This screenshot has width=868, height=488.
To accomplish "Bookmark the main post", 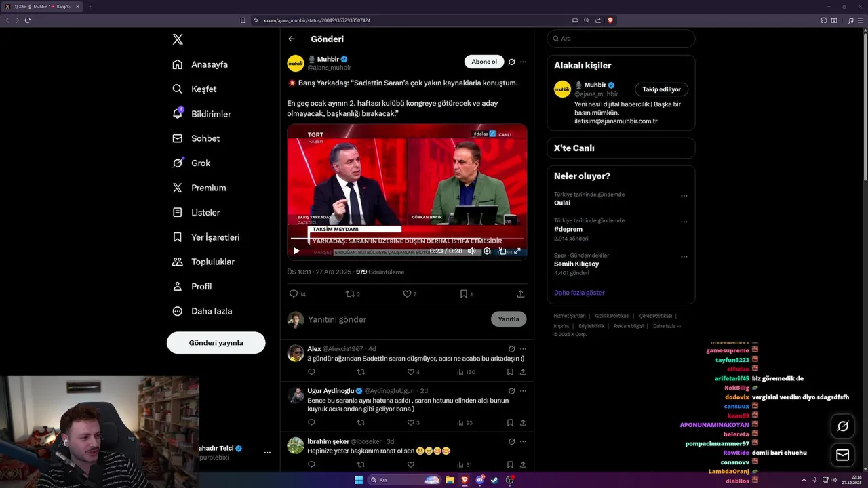I will point(466,294).
